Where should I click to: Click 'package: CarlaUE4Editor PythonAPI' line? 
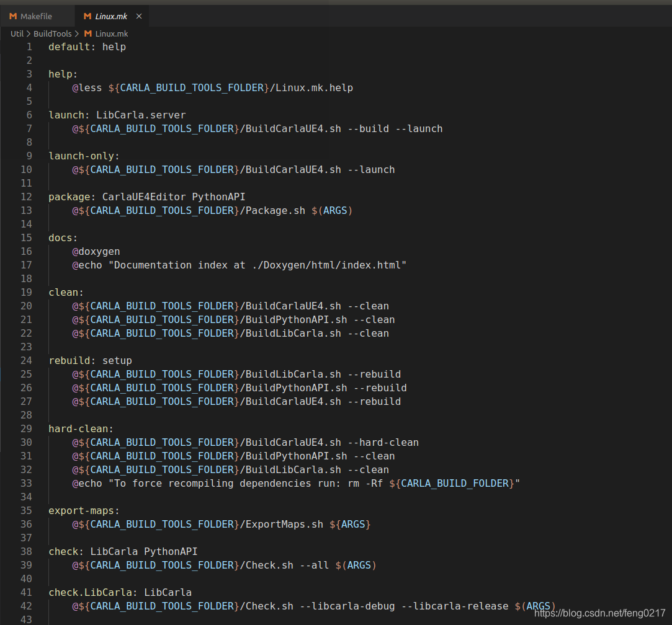pyautogui.click(x=146, y=197)
